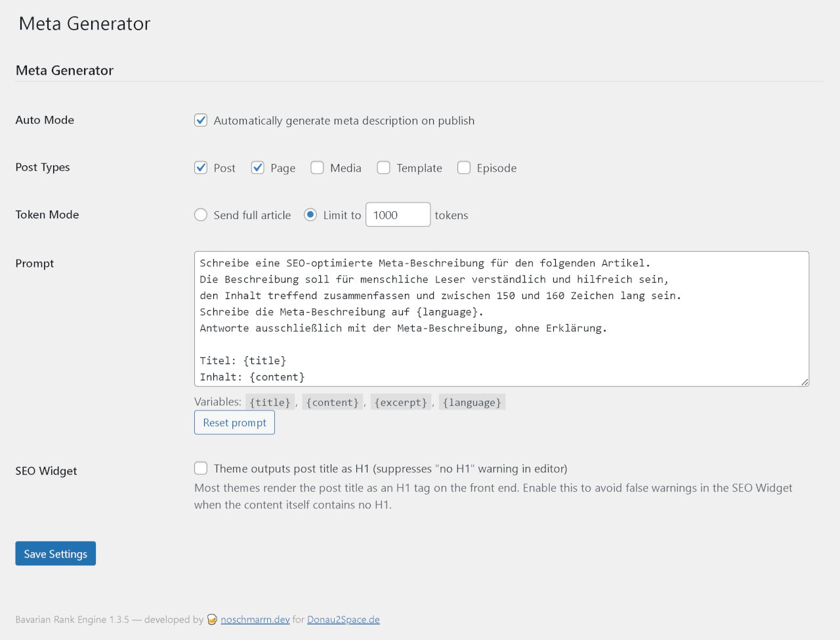Visit the Donau2Space.de website link
Screen dimensions: 840x640
[x=343, y=619]
